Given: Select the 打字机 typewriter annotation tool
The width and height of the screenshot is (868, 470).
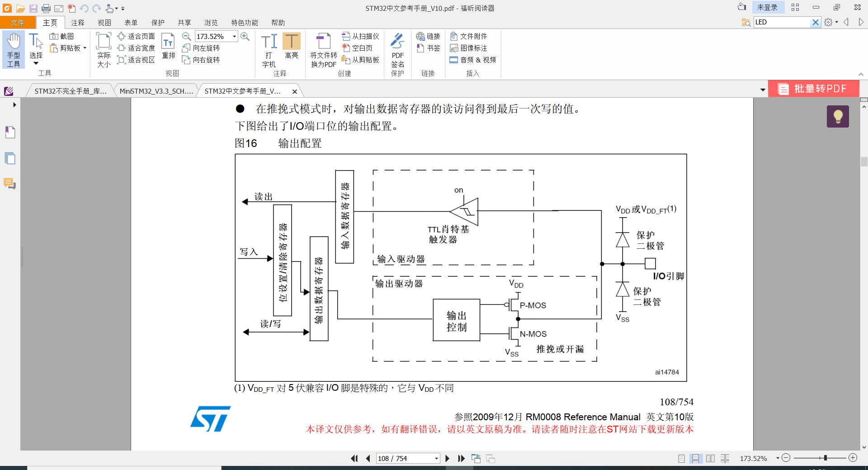Looking at the screenshot, I should (269, 49).
